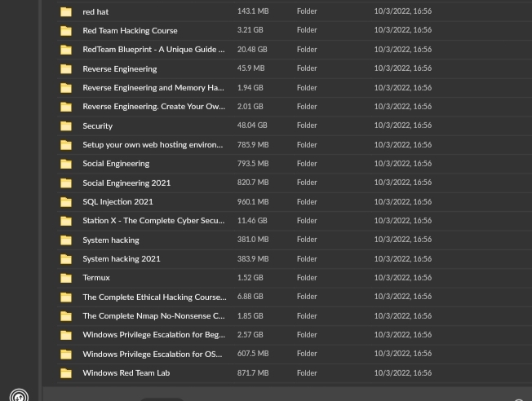Select 'The Complete Ethical Hacking Course...' name
This screenshot has width=532, height=401.
[x=154, y=297]
